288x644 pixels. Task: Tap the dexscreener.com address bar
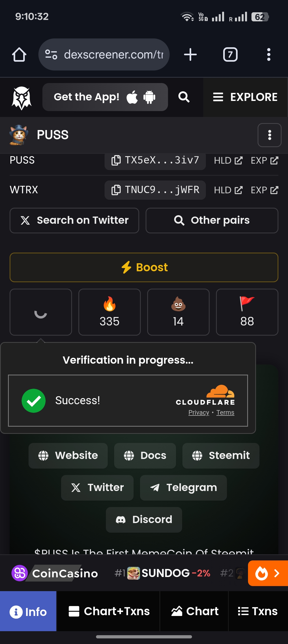pos(104,54)
